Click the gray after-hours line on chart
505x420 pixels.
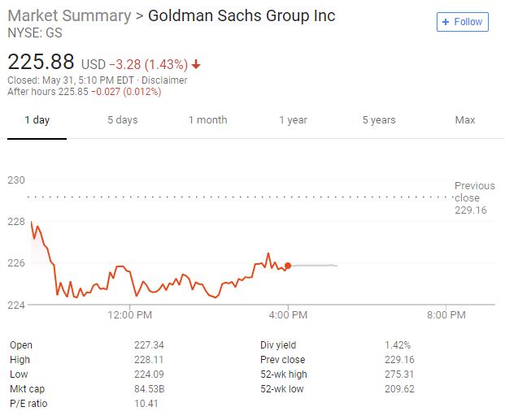point(316,266)
